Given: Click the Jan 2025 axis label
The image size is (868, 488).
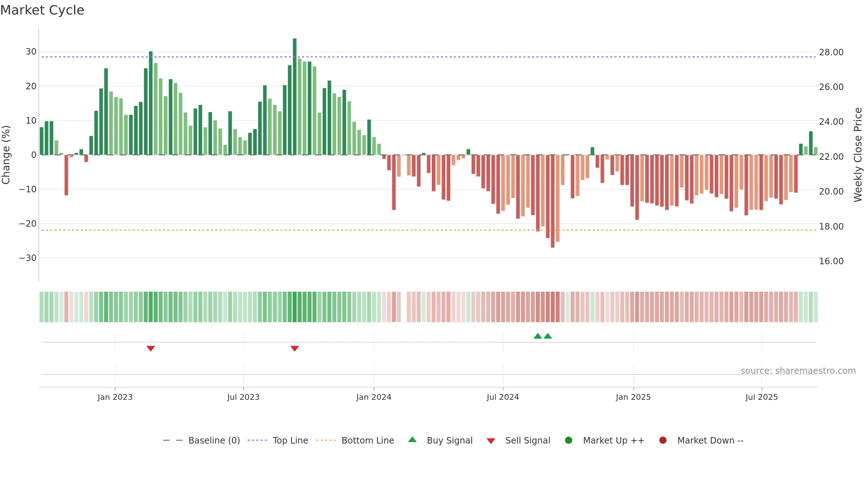Looking at the screenshot, I should (x=633, y=397).
